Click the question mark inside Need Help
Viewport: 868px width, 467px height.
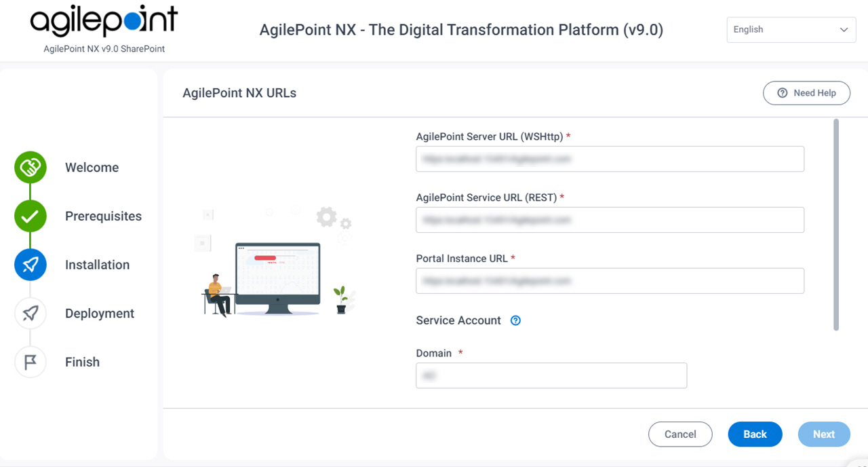(x=783, y=93)
